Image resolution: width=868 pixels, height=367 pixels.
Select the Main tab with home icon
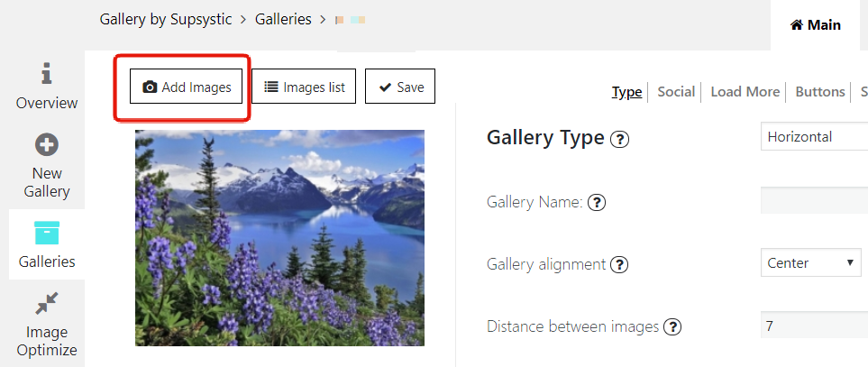(x=816, y=25)
